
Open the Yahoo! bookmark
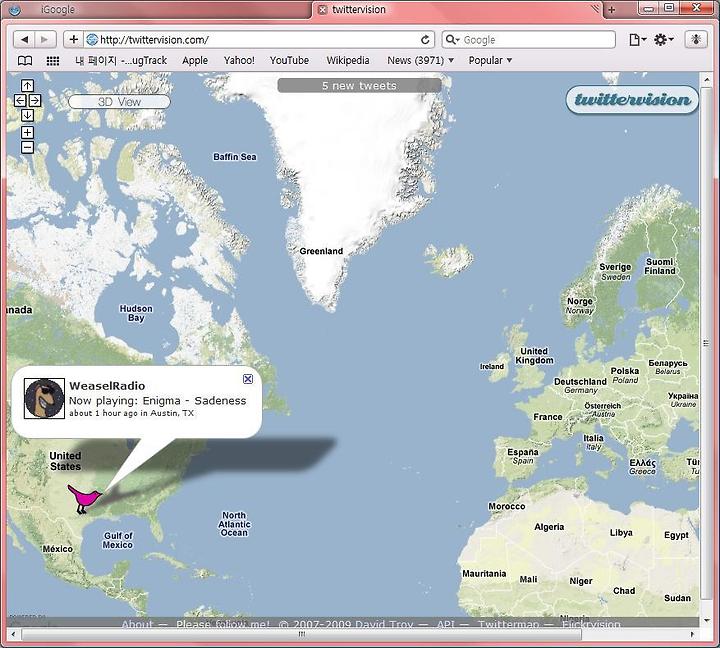239,61
